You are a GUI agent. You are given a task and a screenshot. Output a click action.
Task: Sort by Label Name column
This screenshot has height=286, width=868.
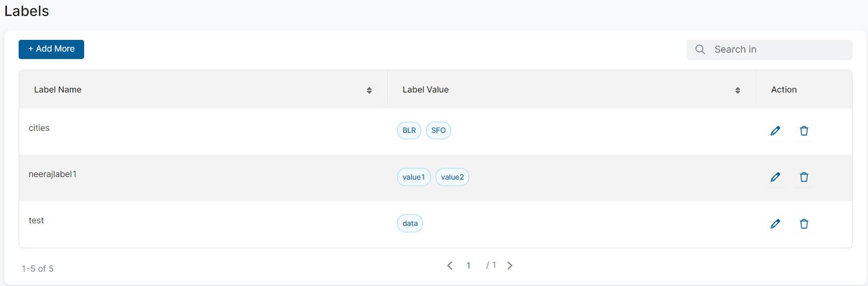click(x=369, y=90)
